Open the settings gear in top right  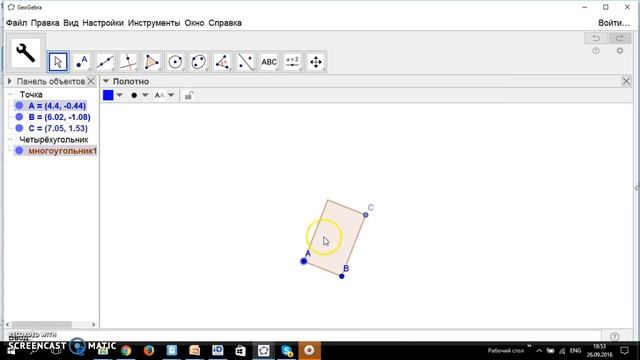pos(620,51)
